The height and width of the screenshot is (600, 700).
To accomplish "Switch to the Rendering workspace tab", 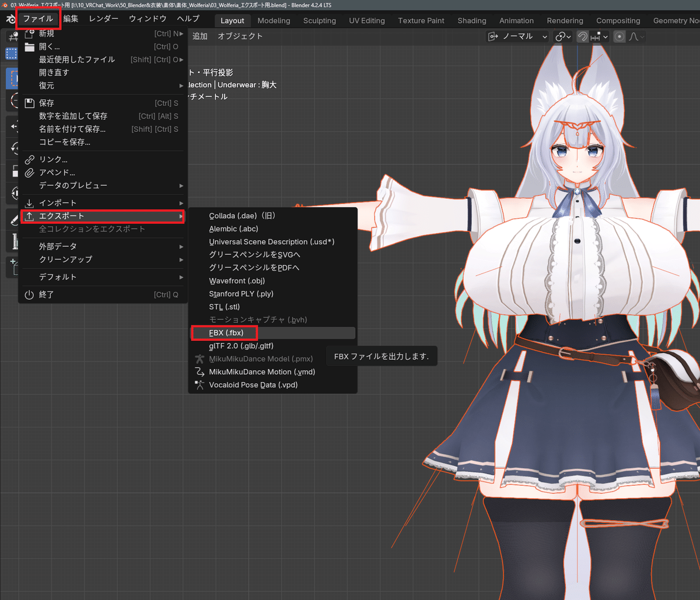I will [565, 20].
